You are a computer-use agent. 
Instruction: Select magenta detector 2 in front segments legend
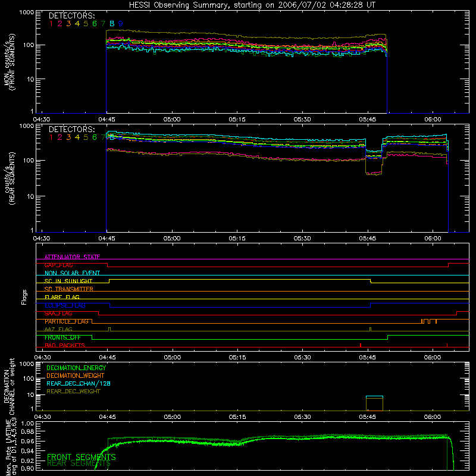pos(60,23)
